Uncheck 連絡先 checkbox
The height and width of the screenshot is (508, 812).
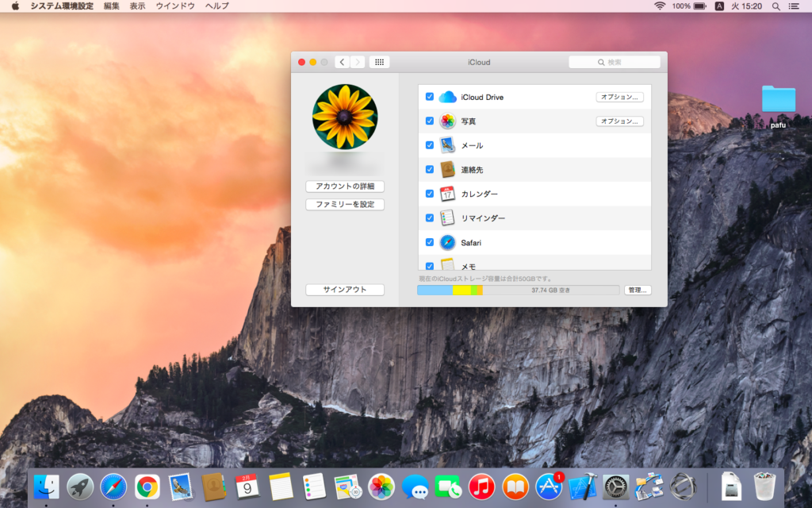pos(429,169)
